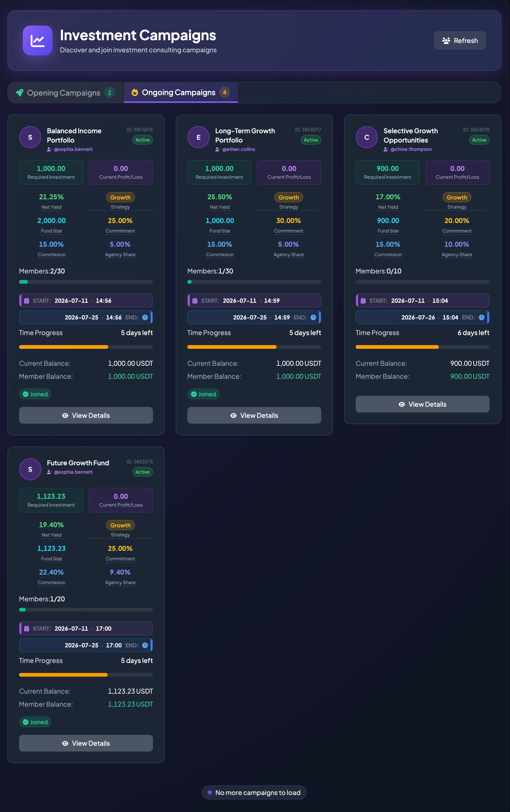Click the flame icon on Ongoing Campaigns tab

(135, 92)
